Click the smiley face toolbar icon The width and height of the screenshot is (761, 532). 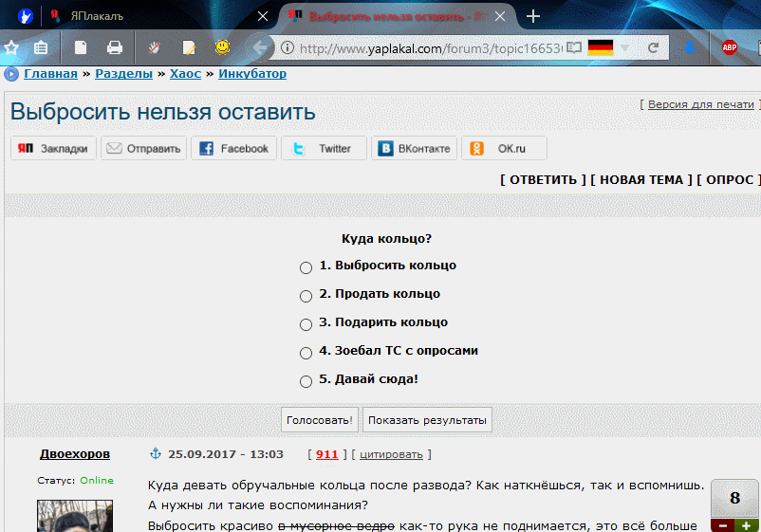coord(222,47)
